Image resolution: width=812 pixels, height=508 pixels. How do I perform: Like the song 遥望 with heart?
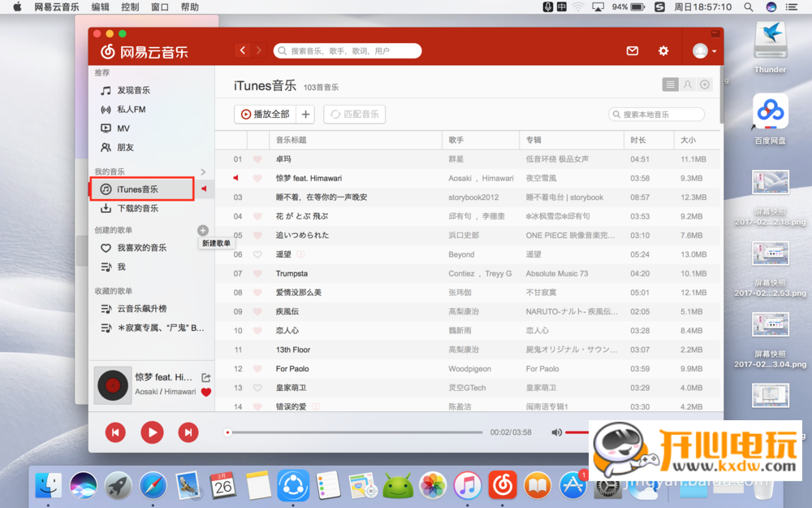tap(257, 254)
